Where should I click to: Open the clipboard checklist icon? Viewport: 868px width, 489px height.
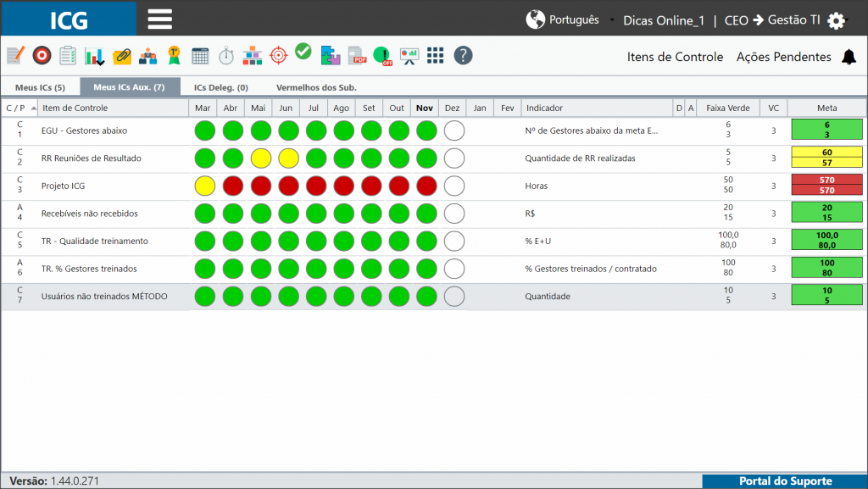coord(68,55)
